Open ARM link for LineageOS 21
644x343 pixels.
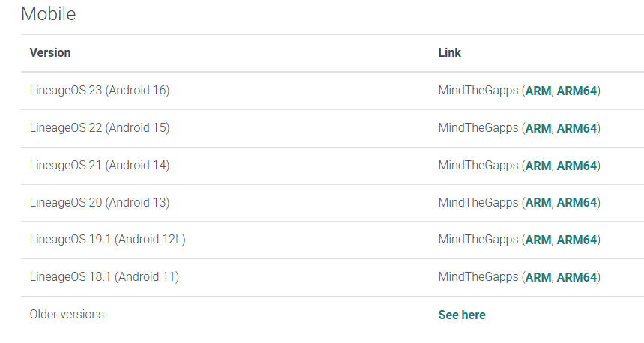tap(538, 166)
